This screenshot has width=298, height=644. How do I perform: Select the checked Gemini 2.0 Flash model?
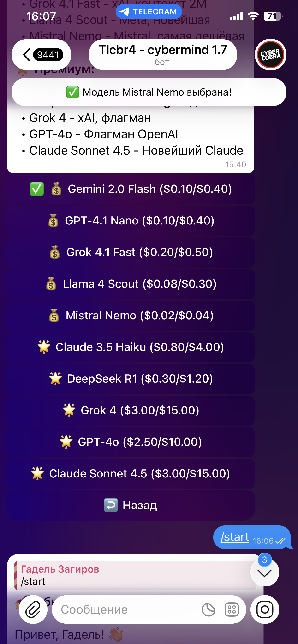click(131, 189)
